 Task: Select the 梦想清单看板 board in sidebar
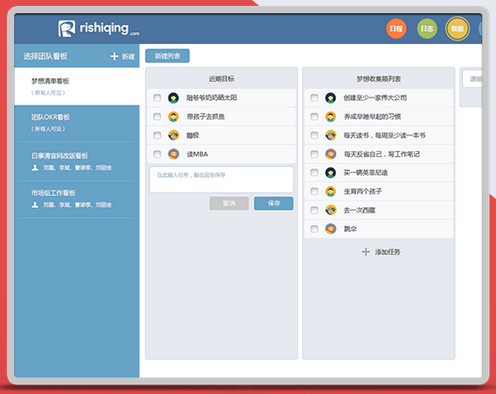point(77,86)
